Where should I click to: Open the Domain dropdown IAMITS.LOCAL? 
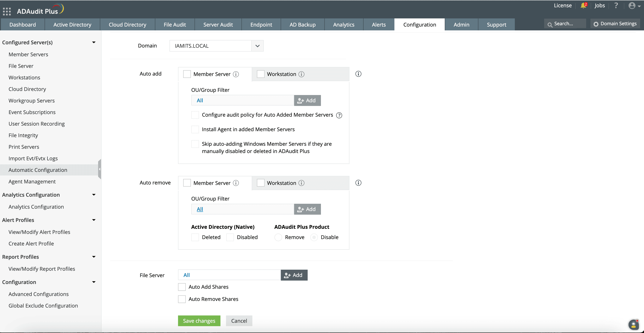click(216, 46)
